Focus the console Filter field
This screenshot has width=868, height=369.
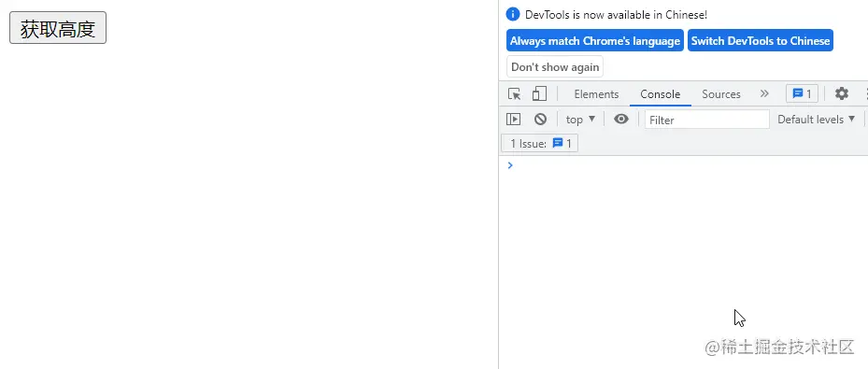tap(707, 120)
